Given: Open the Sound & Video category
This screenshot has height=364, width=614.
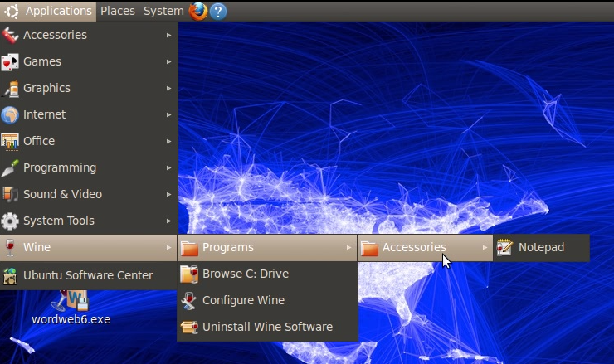Looking at the screenshot, I should (89, 194).
